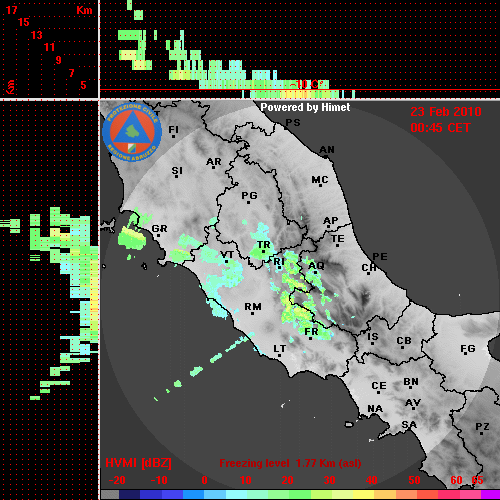Click the 'HVMI [dBZ]' legend title
This screenshot has width=500, height=500.
coord(138,463)
